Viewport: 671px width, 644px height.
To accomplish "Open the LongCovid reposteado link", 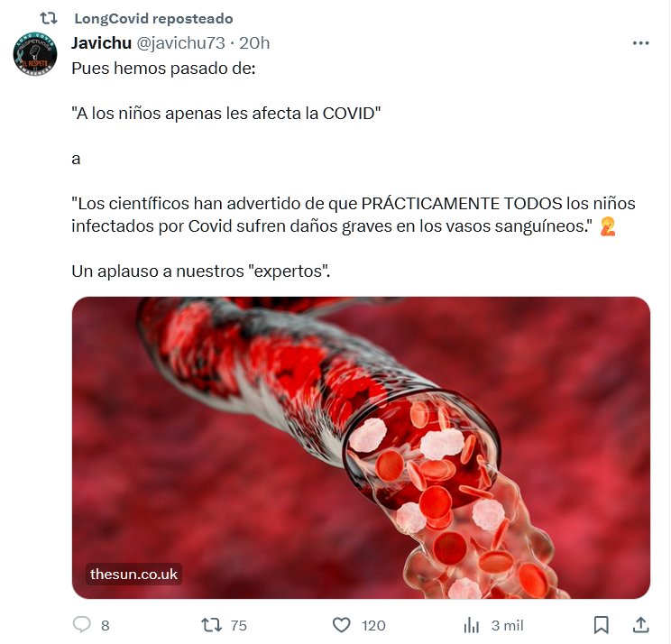I will [153, 18].
